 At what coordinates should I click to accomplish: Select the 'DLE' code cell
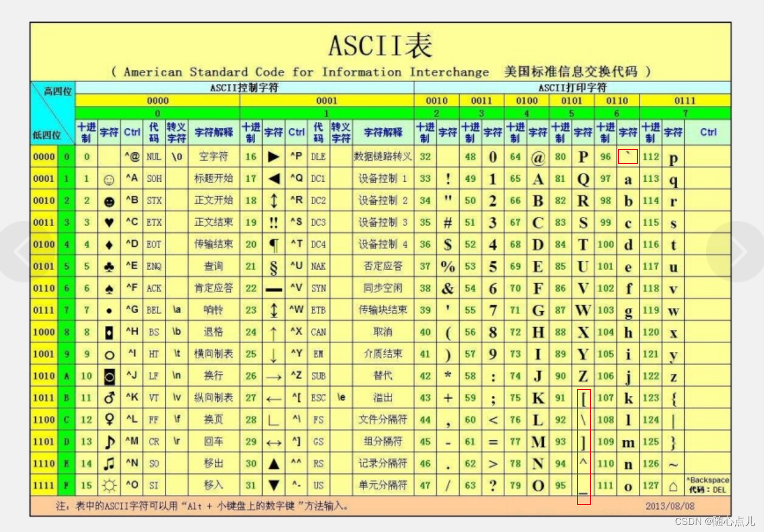coord(318,157)
